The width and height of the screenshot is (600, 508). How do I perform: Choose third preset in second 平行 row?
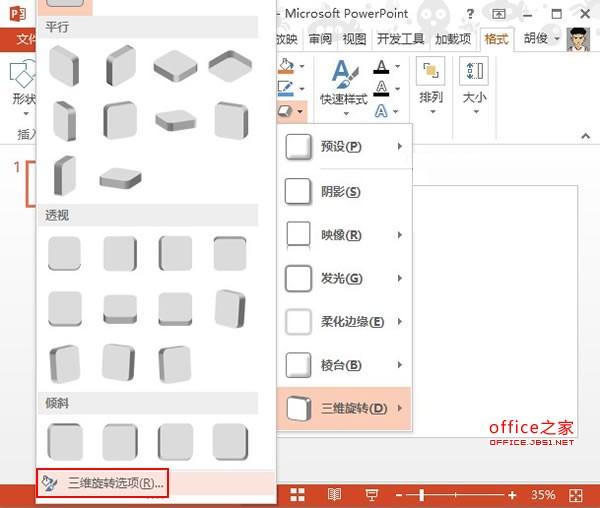(176, 120)
